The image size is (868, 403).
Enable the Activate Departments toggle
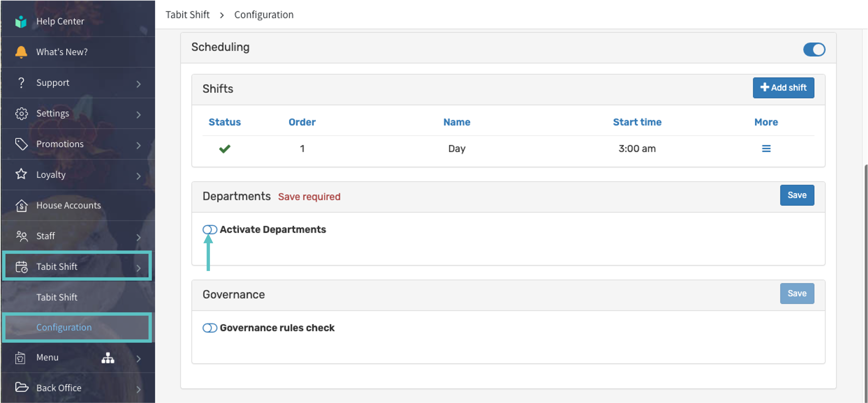coord(210,230)
